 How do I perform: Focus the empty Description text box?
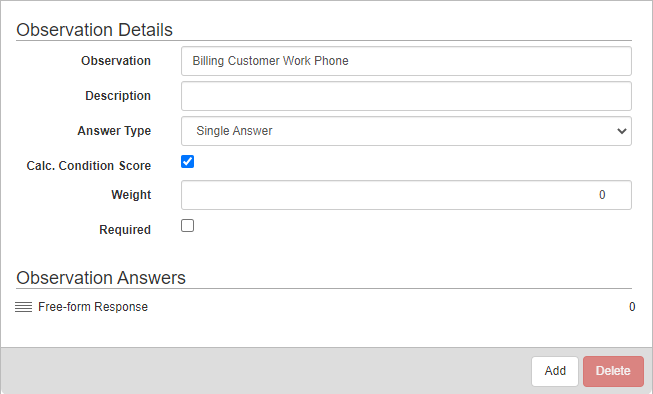(406, 96)
